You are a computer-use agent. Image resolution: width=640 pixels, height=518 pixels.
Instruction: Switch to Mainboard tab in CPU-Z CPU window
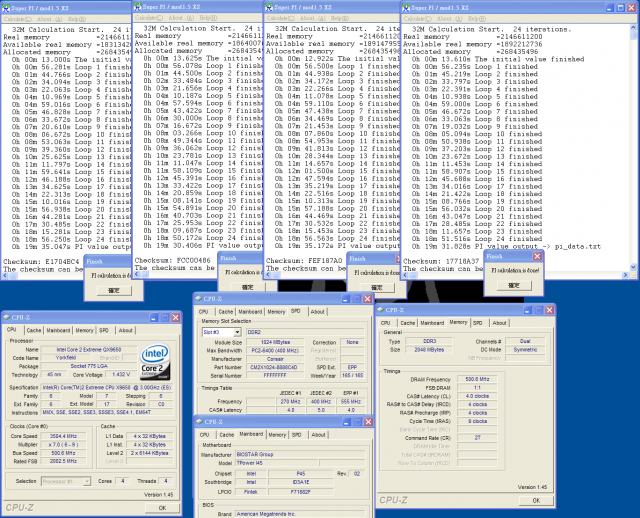coord(58,330)
